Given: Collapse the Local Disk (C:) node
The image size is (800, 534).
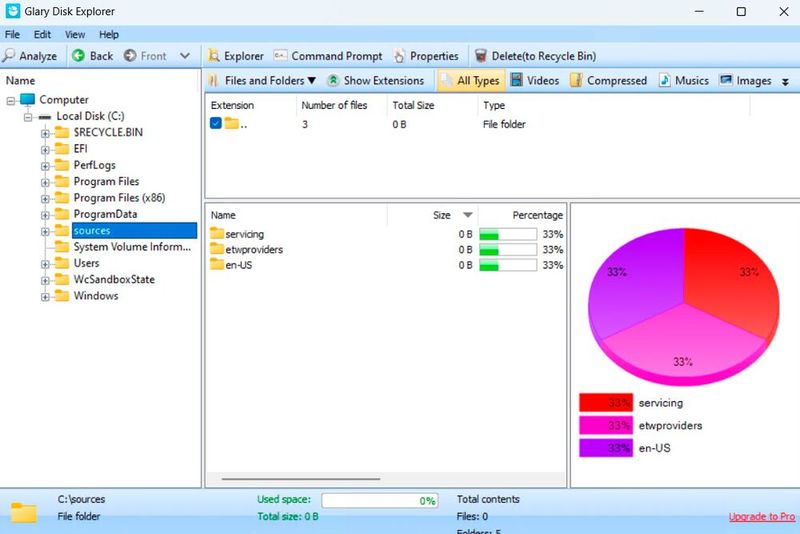Looking at the screenshot, I should [x=28, y=117].
